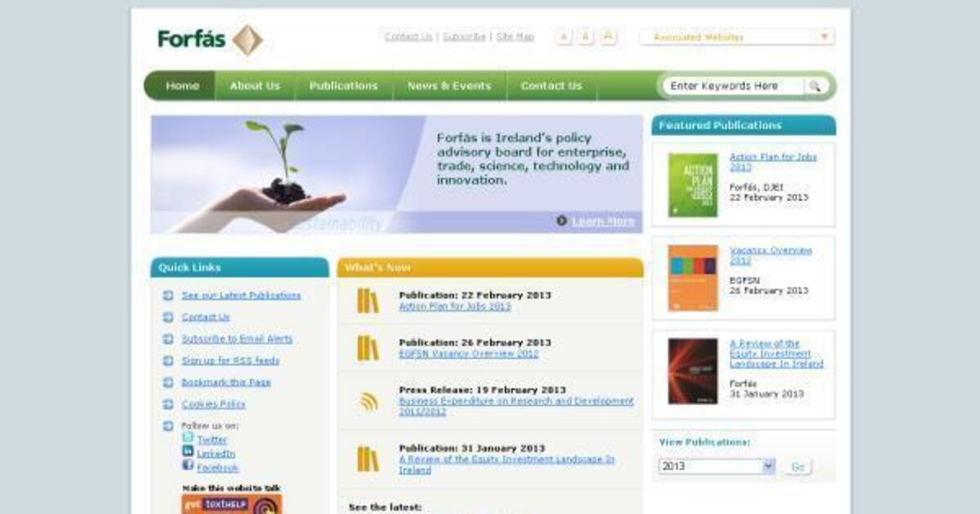Click the Site Map link
This screenshot has width=980, height=514.
pos(515,37)
